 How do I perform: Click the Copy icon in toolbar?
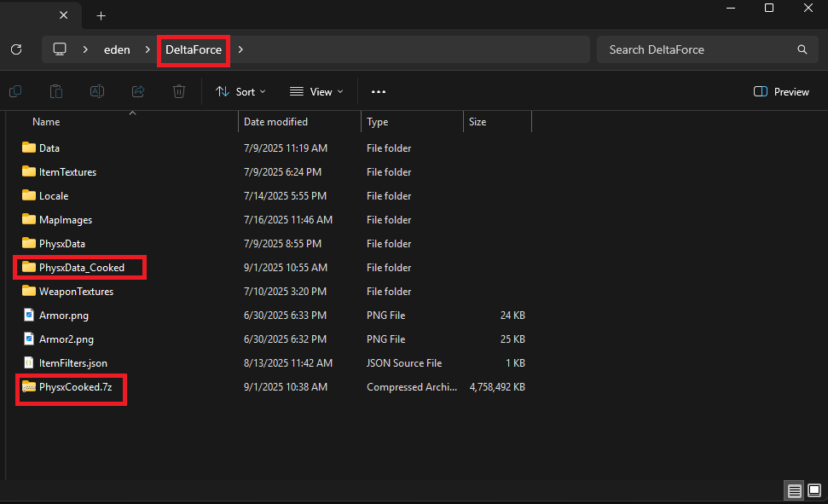15,91
